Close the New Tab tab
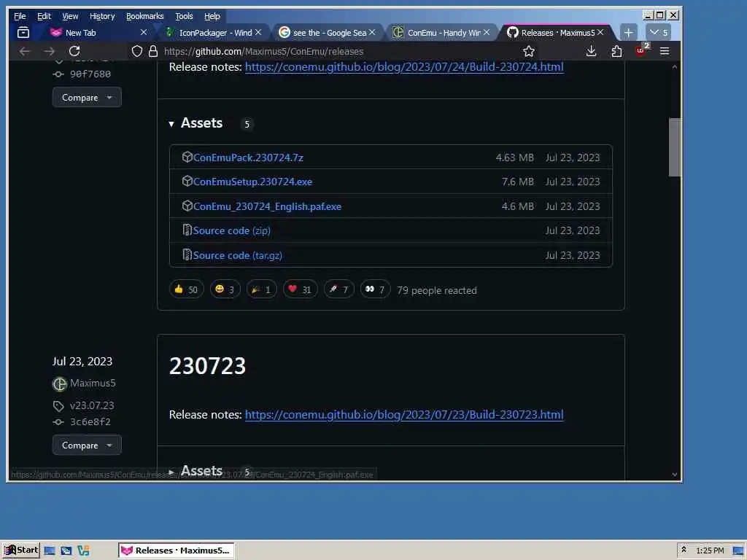 [x=144, y=32]
